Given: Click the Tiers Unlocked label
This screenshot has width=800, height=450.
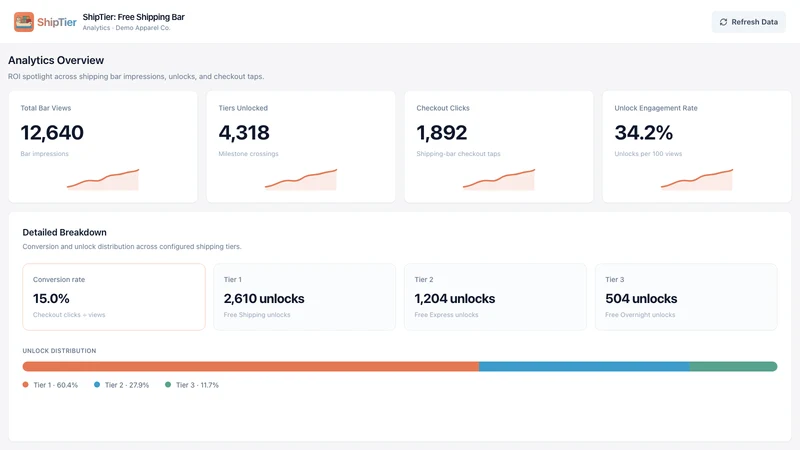Looking at the screenshot, I should [x=243, y=108].
